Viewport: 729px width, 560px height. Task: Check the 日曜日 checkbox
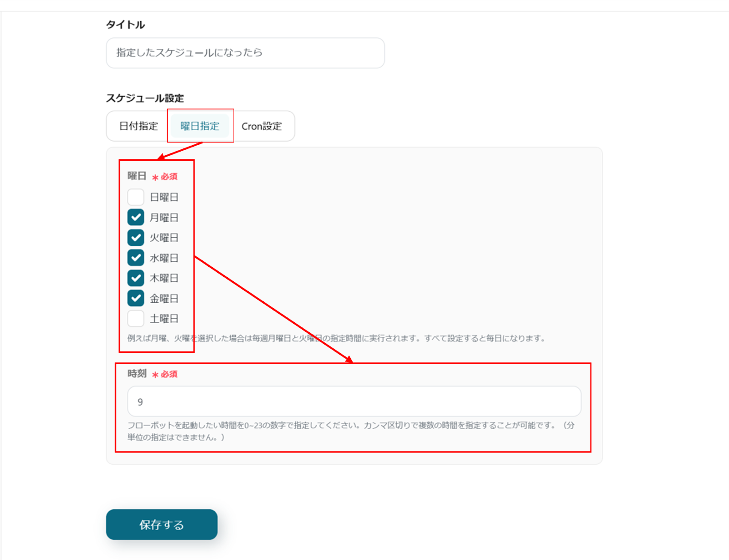(x=136, y=197)
